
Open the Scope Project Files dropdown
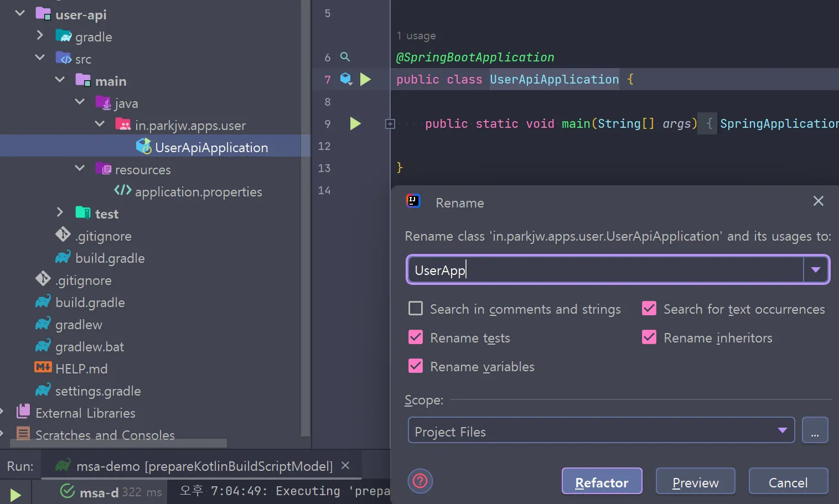pos(601,430)
